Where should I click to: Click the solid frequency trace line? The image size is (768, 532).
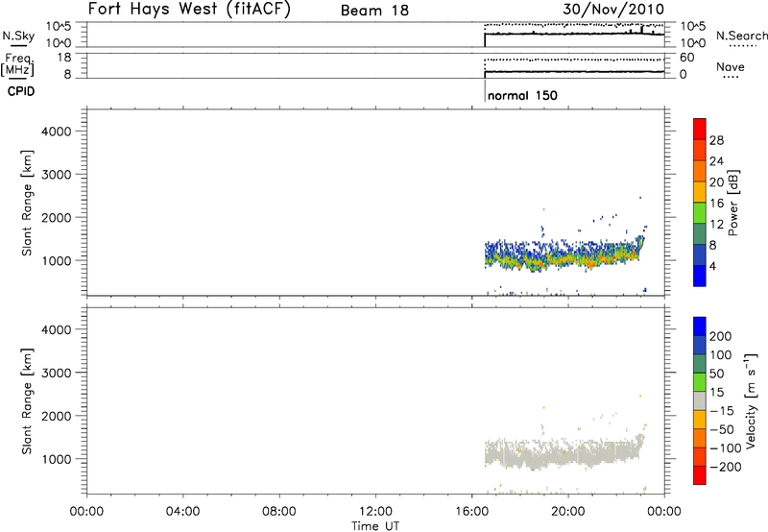[574, 71]
